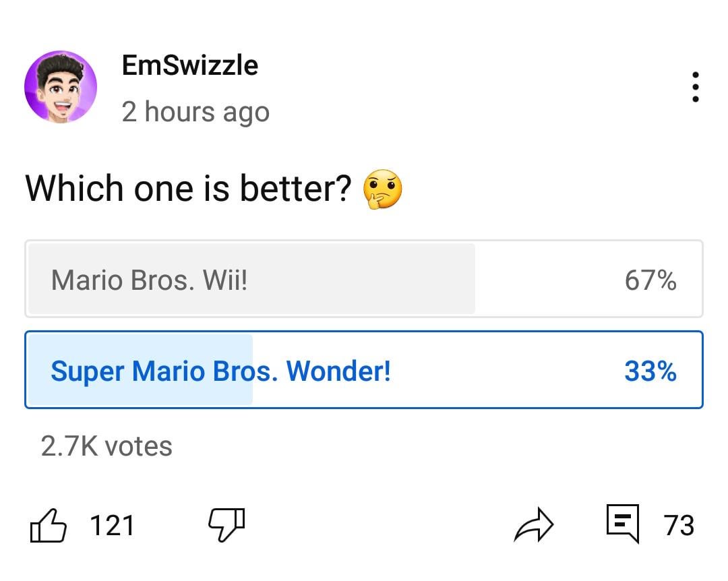Image resolution: width=728 pixels, height=581 pixels.
Task: Open the EmSwizzle channel name link
Action: click(x=189, y=65)
